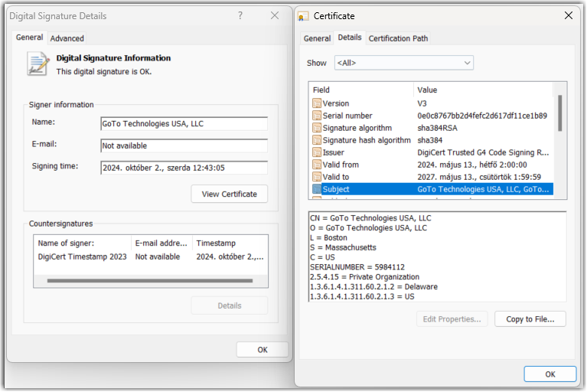
Task: Select the Valid from date value 2024. május 13.
Action: tap(472, 165)
